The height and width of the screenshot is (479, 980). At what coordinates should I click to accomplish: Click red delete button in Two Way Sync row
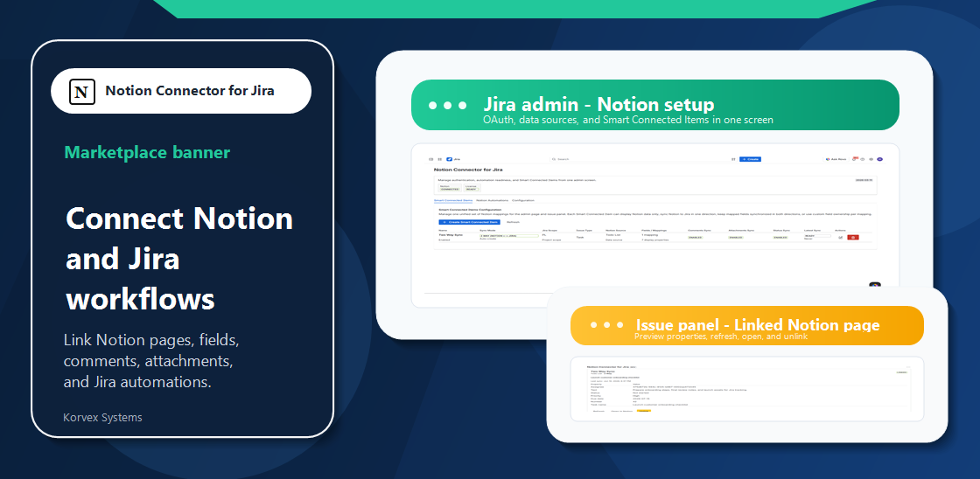[x=853, y=237]
